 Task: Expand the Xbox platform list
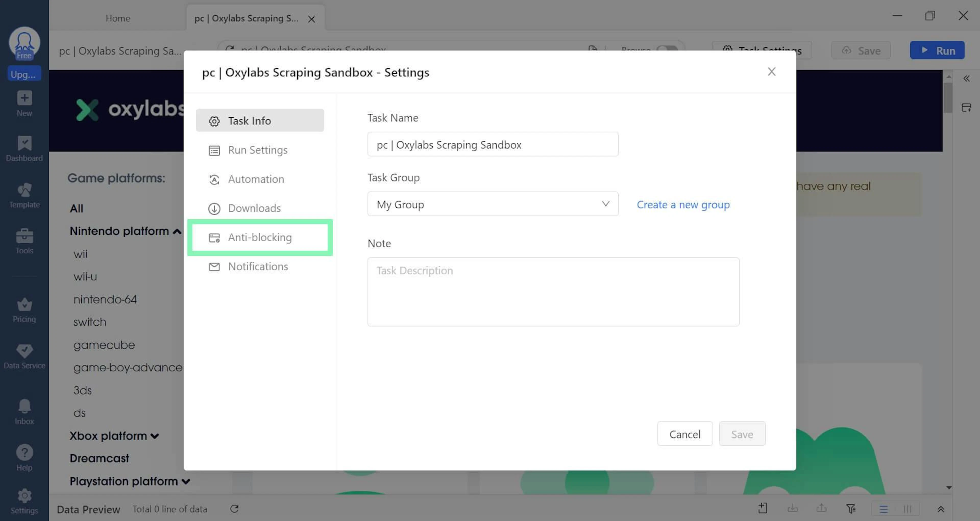click(154, 436)
